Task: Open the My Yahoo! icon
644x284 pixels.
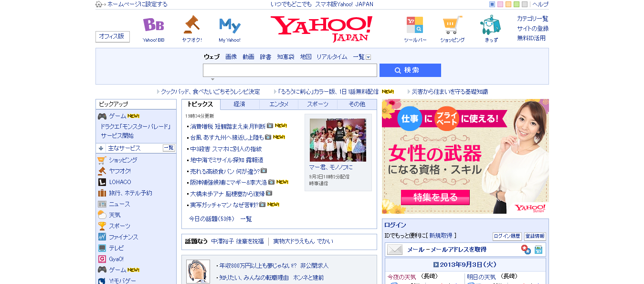Action: [230, 25]
